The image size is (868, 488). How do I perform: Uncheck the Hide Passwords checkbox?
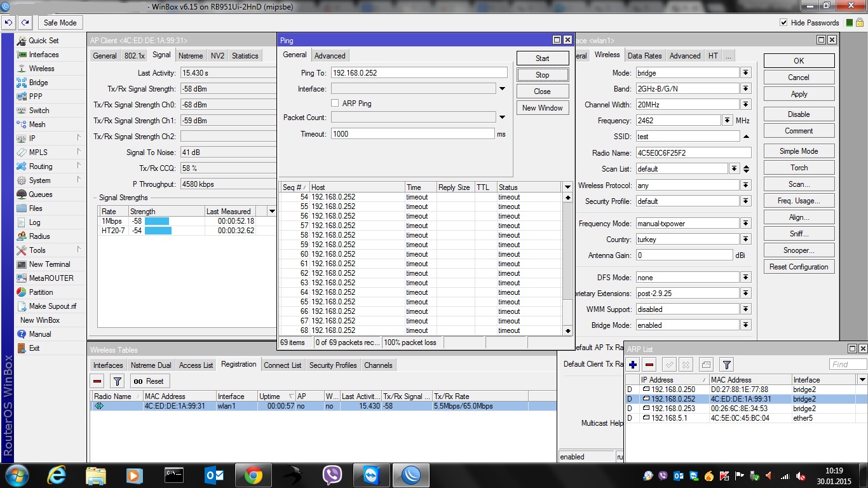[783, 23]
